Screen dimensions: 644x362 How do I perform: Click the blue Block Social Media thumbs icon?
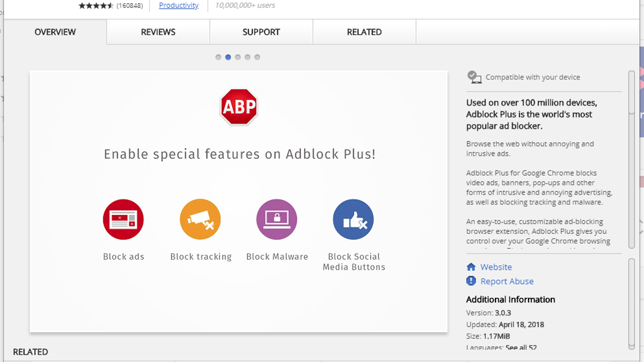354,219
